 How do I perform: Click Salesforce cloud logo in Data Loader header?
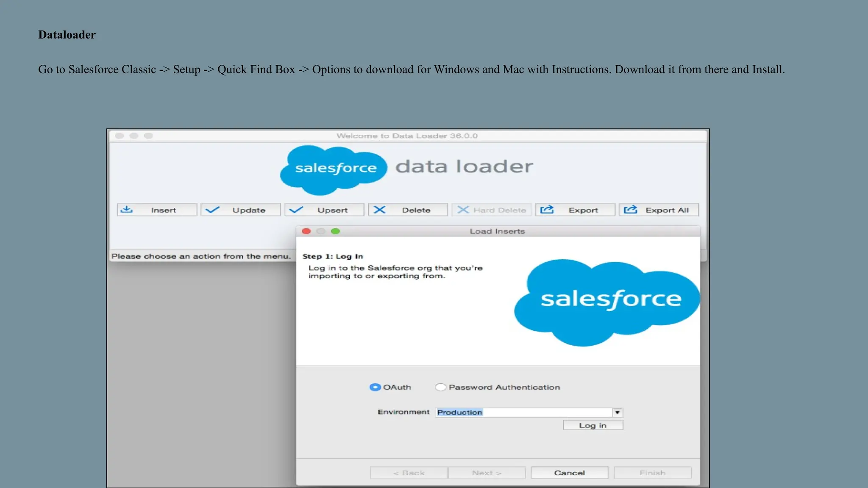coord(334,170)
